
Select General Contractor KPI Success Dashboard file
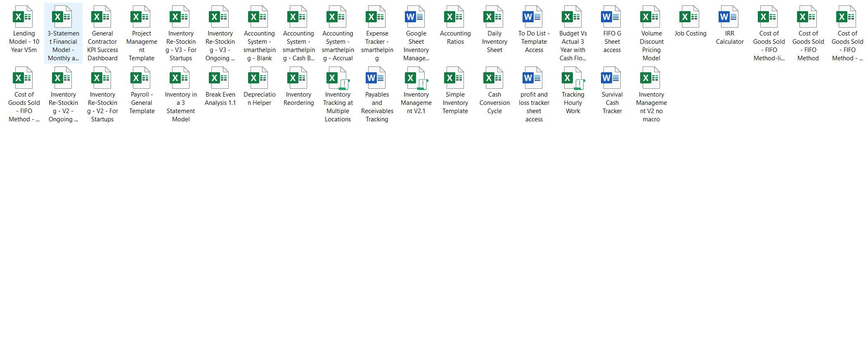(102, 17)
